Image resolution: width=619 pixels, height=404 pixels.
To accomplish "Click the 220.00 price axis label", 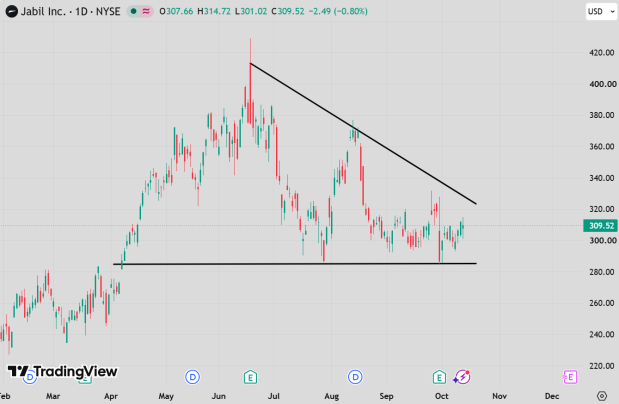I will tap(602, 366).
